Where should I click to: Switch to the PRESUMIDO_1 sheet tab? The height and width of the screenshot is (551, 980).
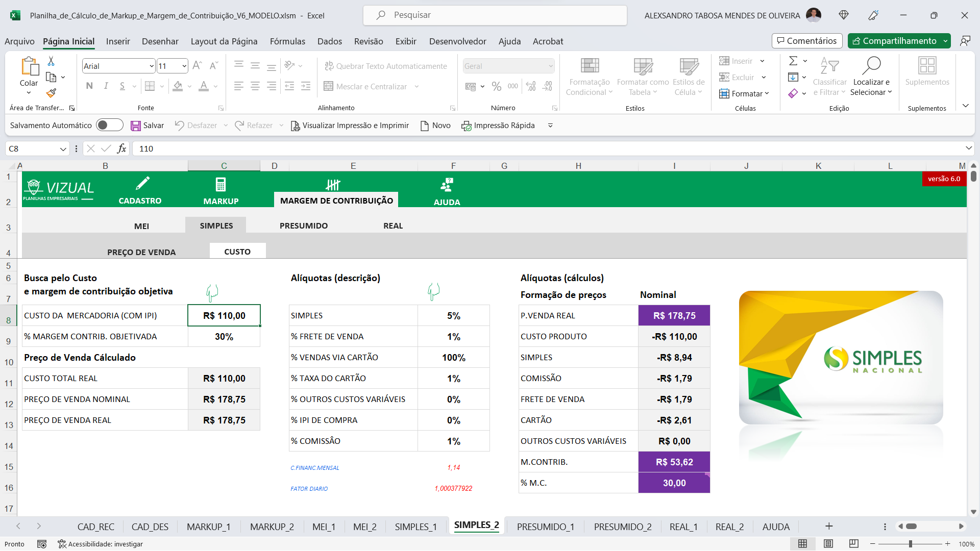[x=545, y=527]
